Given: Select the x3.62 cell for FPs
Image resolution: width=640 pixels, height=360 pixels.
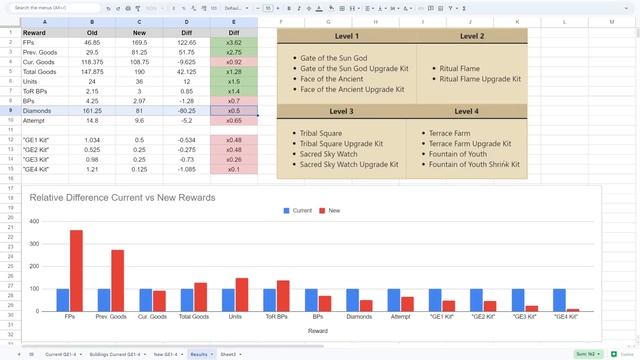Looking at the screenshot, I should pos(234,42).
